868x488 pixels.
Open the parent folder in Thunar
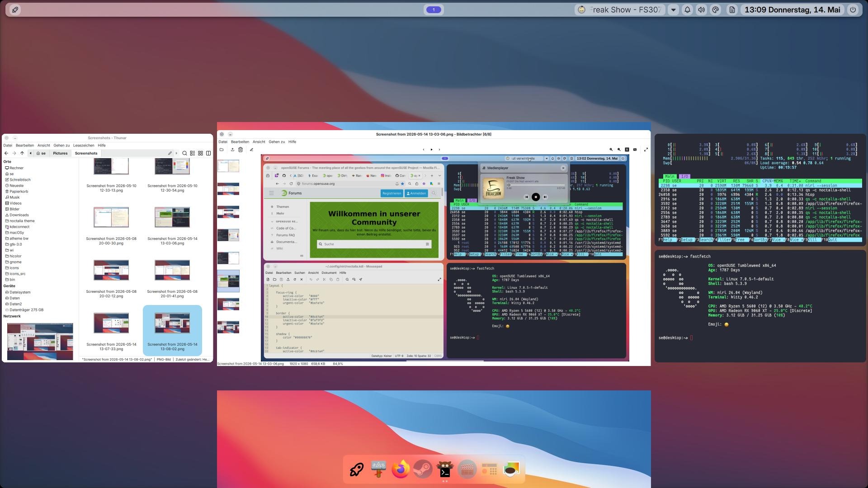click(x=22, y=153)
